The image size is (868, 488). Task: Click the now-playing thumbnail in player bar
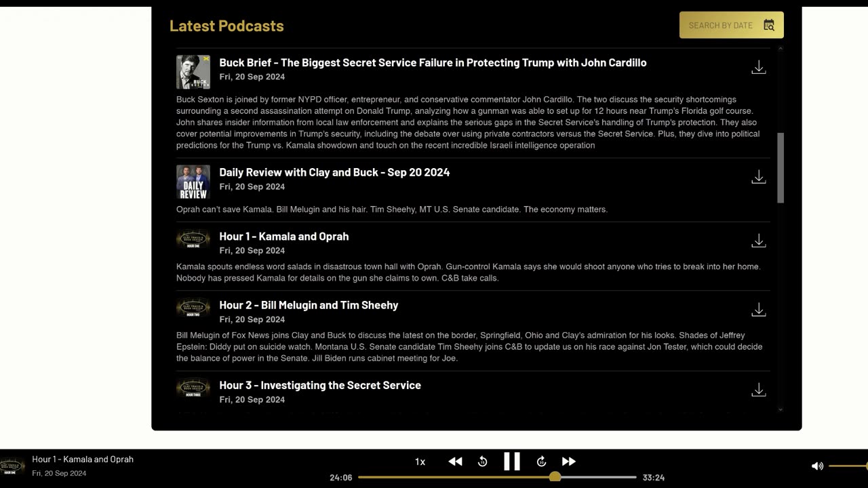pos(12,466)
